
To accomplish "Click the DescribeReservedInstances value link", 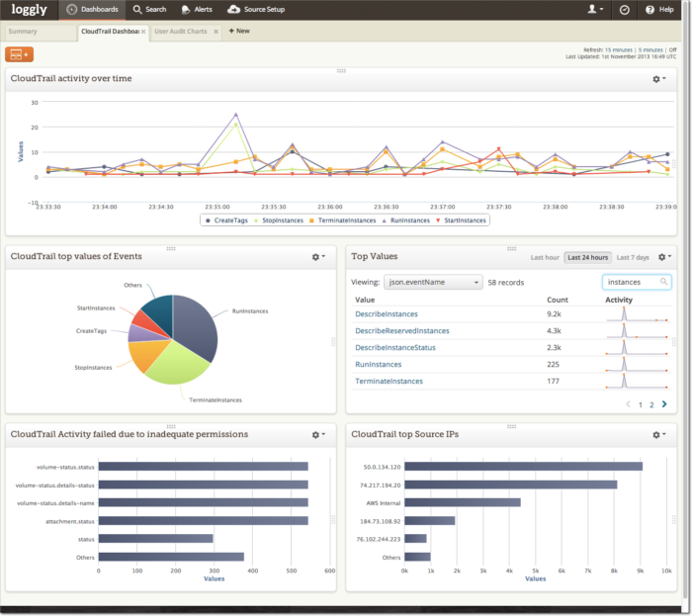I will coord(402,330).
